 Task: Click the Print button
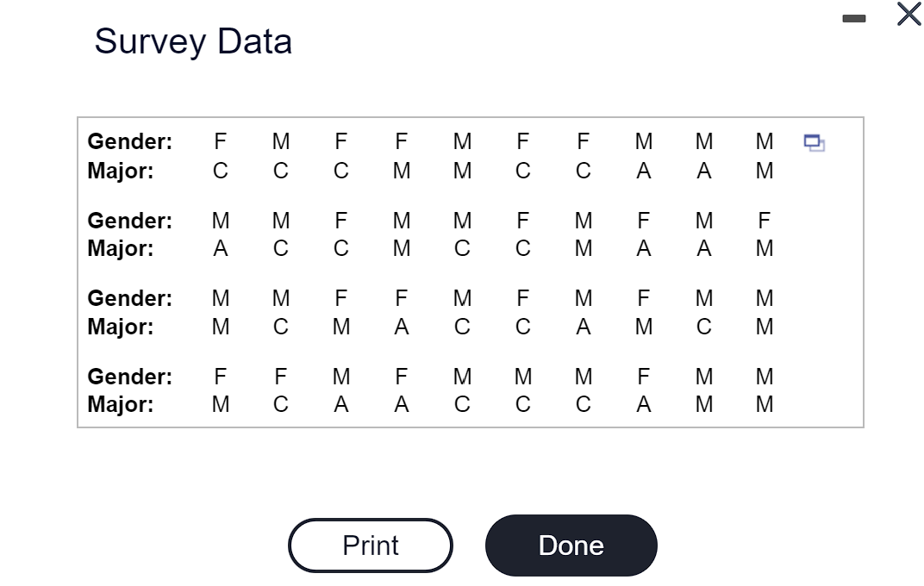(x=370, y=545)
